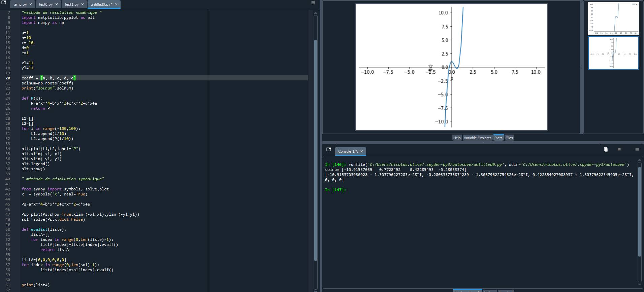Click the 'solnum [-10.91537039 ...' console output line
The height and width of the screenshot is (292, 644).
coord(396,170)
